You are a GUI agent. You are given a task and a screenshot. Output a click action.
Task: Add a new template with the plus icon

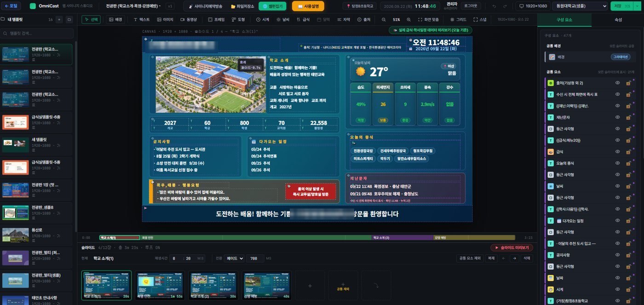(x=59, y=20)
